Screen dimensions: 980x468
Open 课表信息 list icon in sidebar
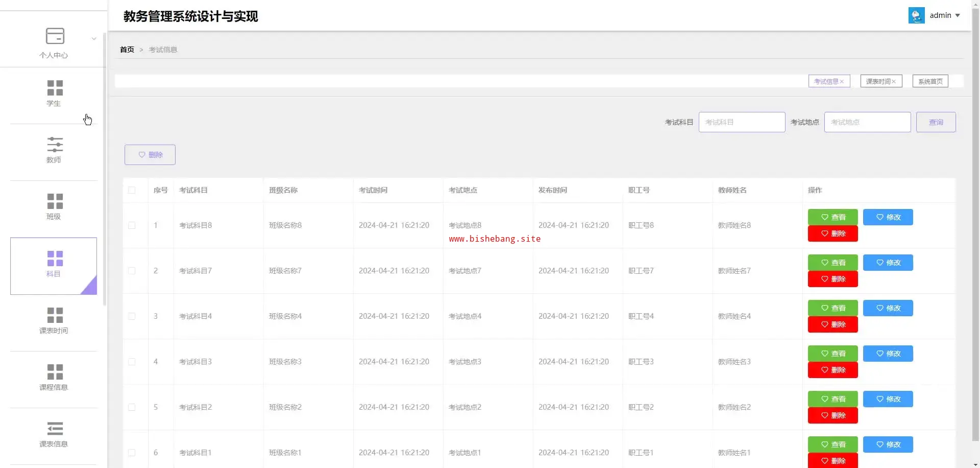(x=55, y=429)
